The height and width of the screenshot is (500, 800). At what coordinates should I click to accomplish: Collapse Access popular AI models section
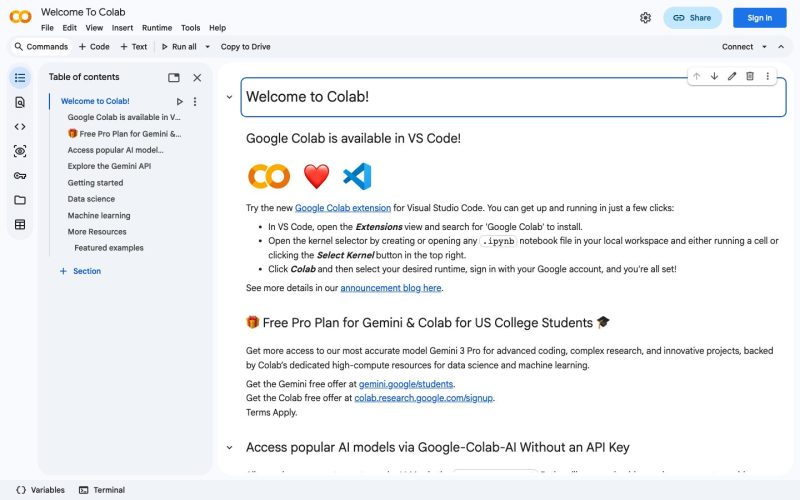pyautogui.click(x=230, y=447)
